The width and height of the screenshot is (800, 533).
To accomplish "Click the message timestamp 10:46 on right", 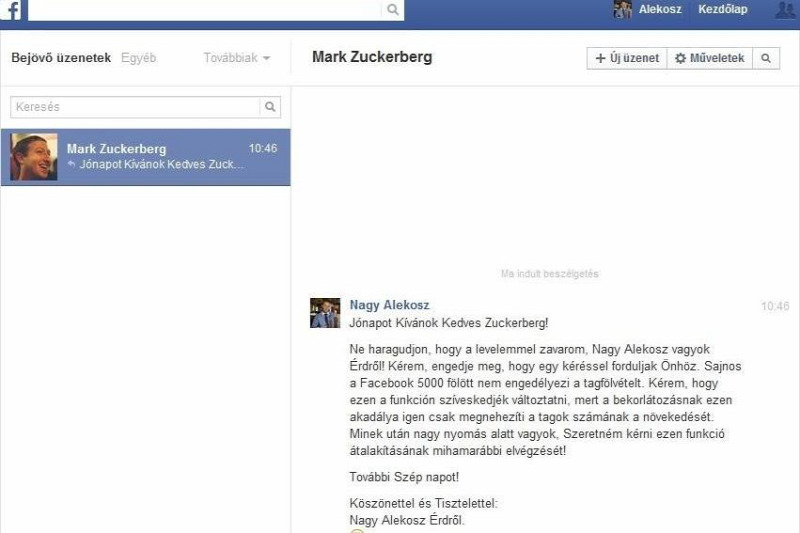I will tap(775, 306).
